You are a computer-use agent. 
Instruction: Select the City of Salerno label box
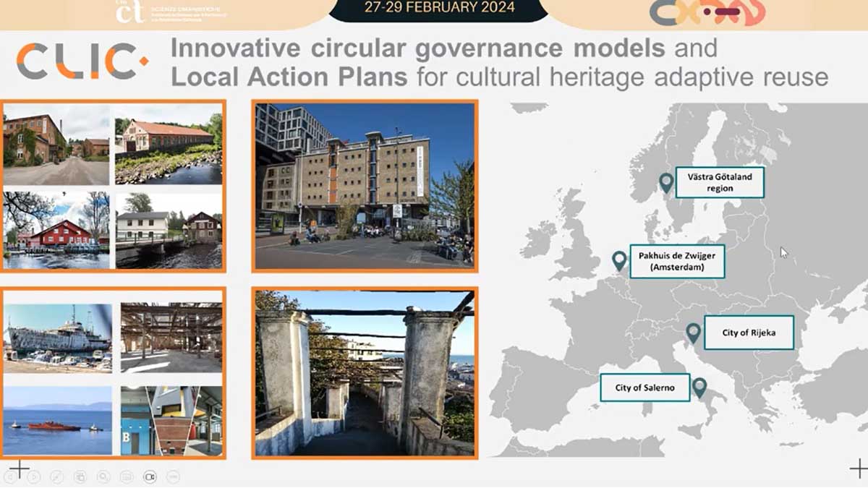pos(645,388)
